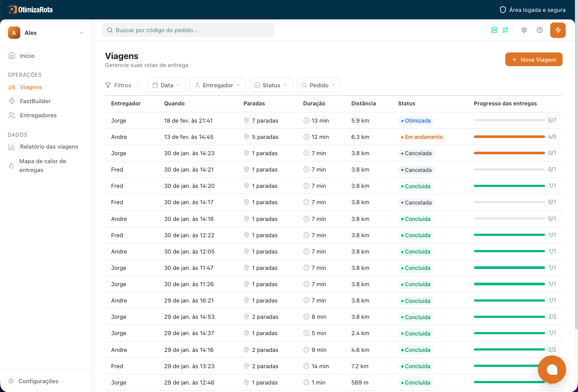Viewport: 578px width, 392px height.
Task: Open the Entregador filter dropdown
Action: click(217, 85)
